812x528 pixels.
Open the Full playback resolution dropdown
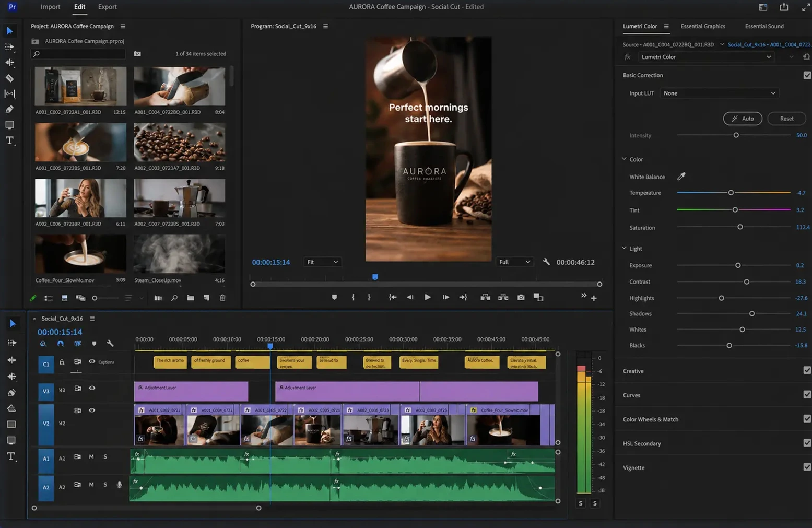tap(514, 262)
